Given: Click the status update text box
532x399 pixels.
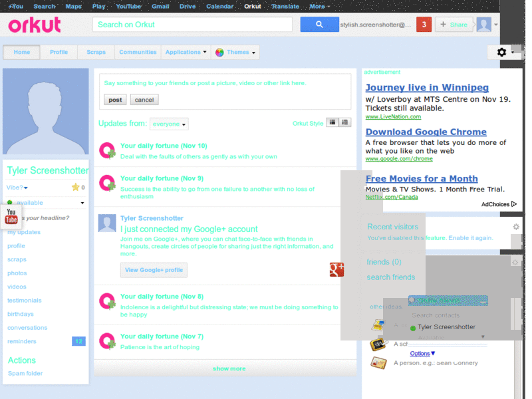Looking at the screenshot, I should [225, 83].
